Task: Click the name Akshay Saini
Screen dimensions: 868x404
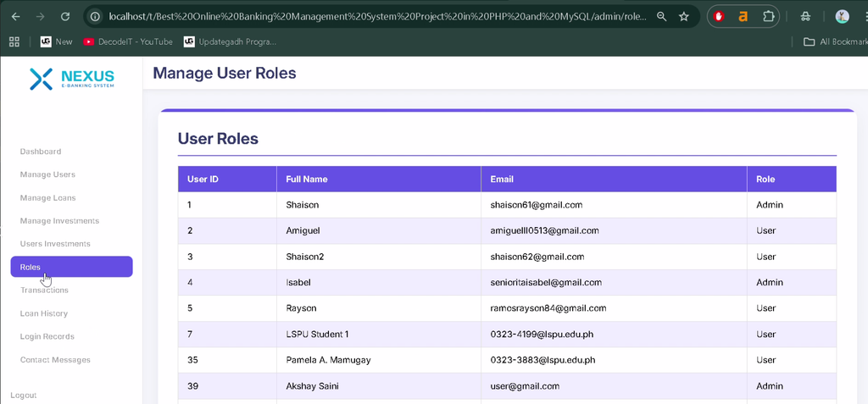Action: 312,385
